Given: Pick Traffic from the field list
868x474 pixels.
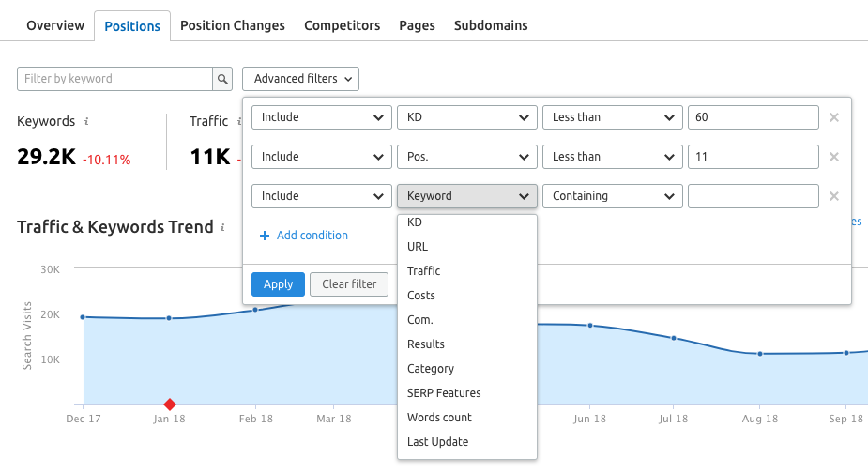Looking at the screenshot, I should (424, 271).
